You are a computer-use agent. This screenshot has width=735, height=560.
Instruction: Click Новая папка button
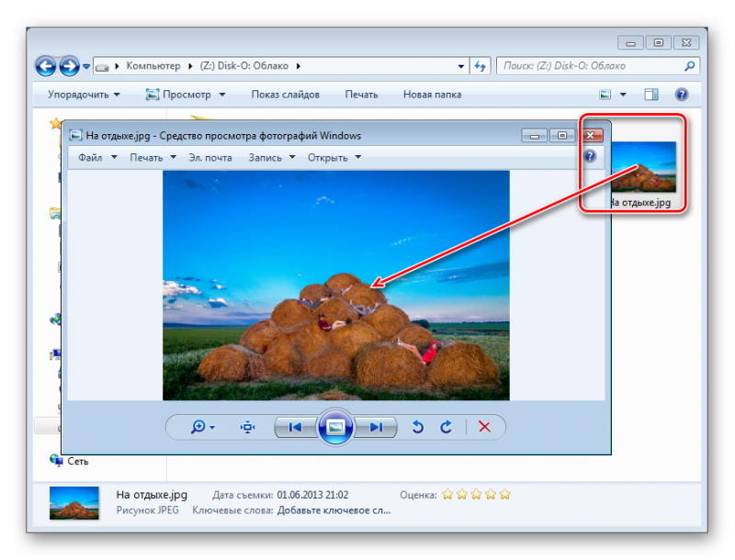tap(432, 95)
